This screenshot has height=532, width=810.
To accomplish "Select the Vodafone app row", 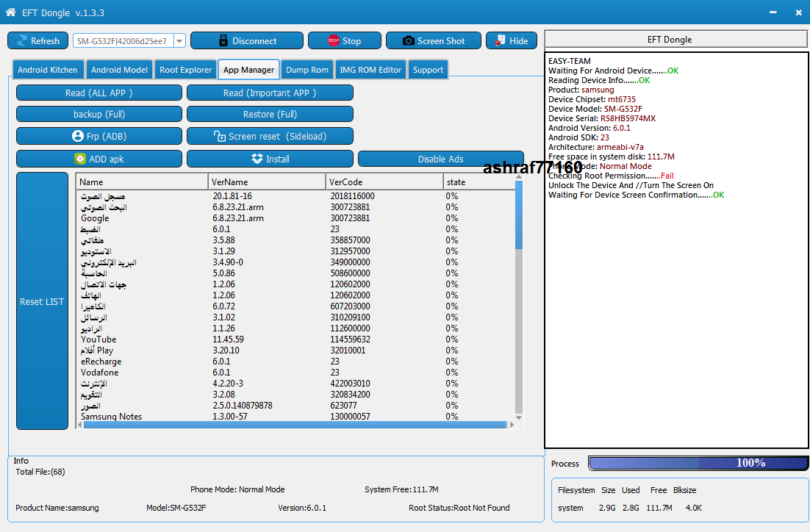I will point(295,373).
